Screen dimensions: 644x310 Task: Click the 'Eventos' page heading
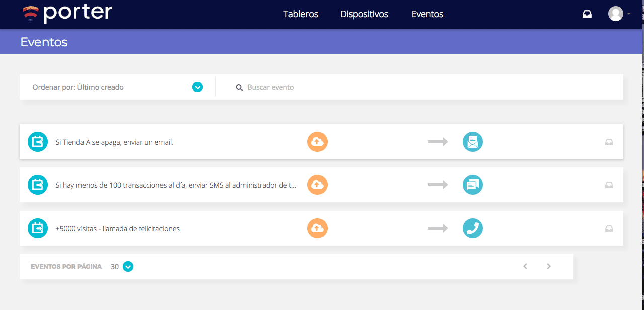tap(44, 42)
